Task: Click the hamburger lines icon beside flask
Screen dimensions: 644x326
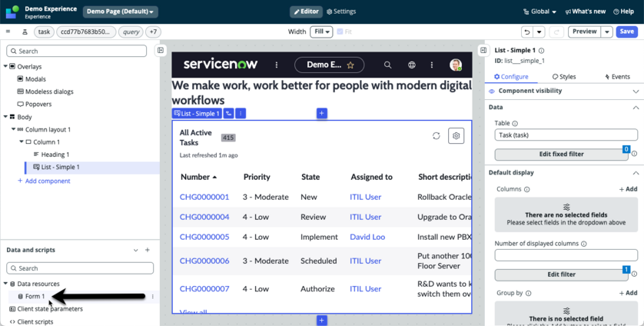Action: click(x=8, y=32)
